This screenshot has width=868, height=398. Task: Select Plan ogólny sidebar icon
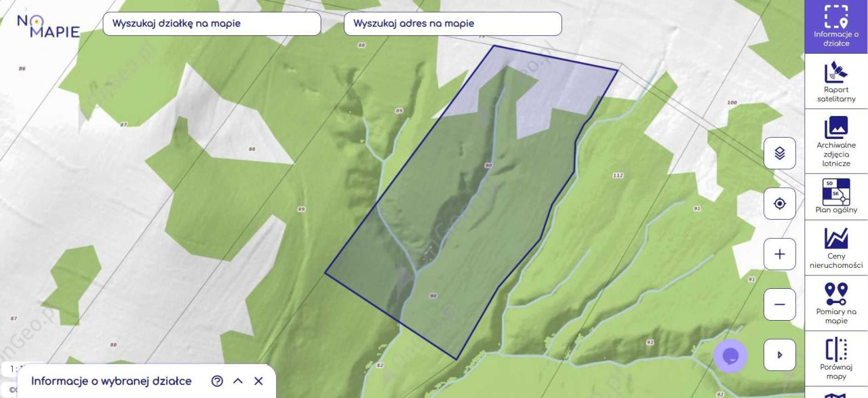coord(836,197)
